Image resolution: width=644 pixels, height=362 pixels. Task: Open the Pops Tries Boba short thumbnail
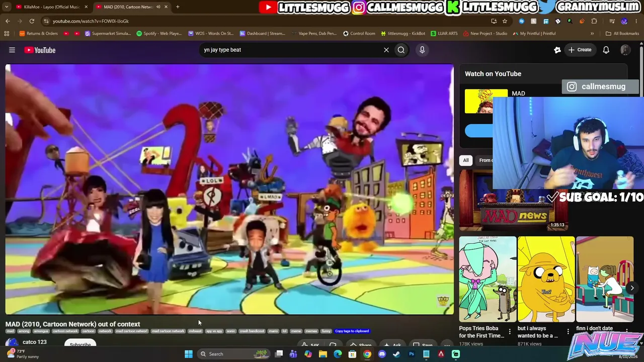tap(488, 279)
